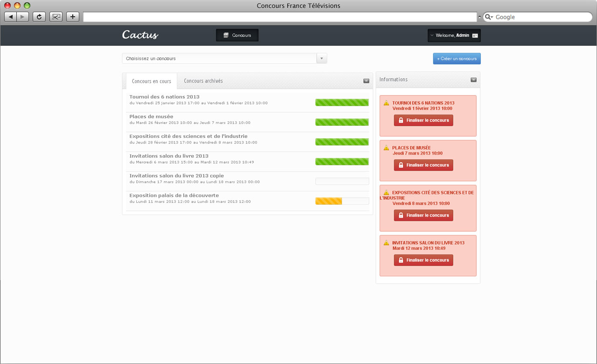
Task: Click 'Jeudi 7 mars 2013 10:00' alert date
Action: point(417,153)
